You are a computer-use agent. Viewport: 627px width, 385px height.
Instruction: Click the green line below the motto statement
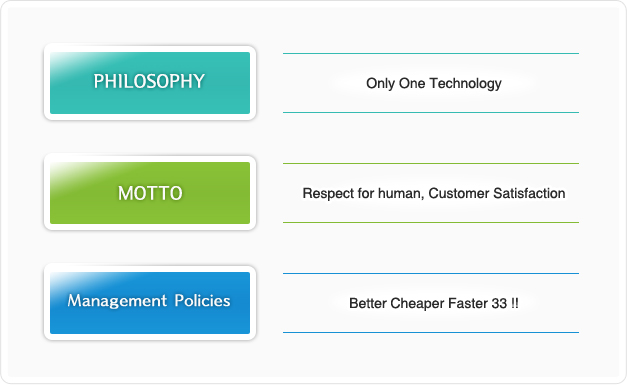pyautogui.click(x=431, y=222)
